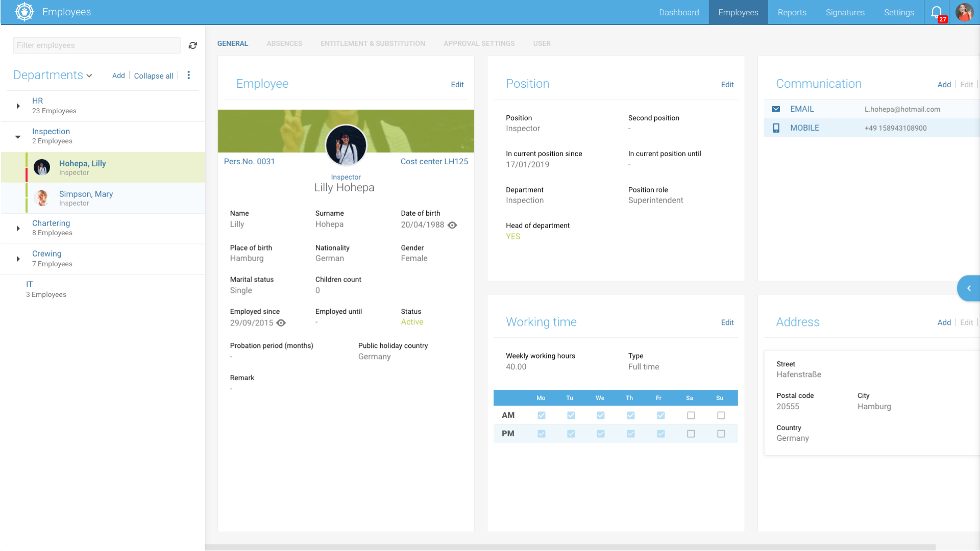Toggle date of birth visibility eye
This screenshot has height=551, width=980.
pyautogui.click(x=452, y=225)
